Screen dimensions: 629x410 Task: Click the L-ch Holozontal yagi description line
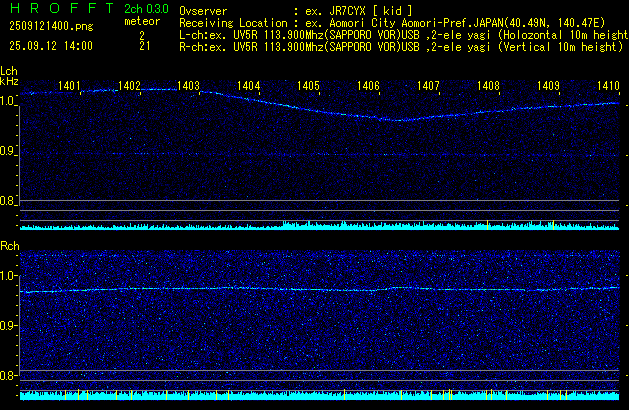click(404, 35)
